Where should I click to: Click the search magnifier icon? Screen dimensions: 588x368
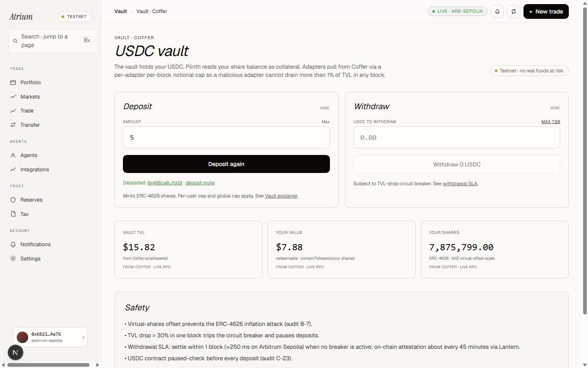tap(15, 41)
